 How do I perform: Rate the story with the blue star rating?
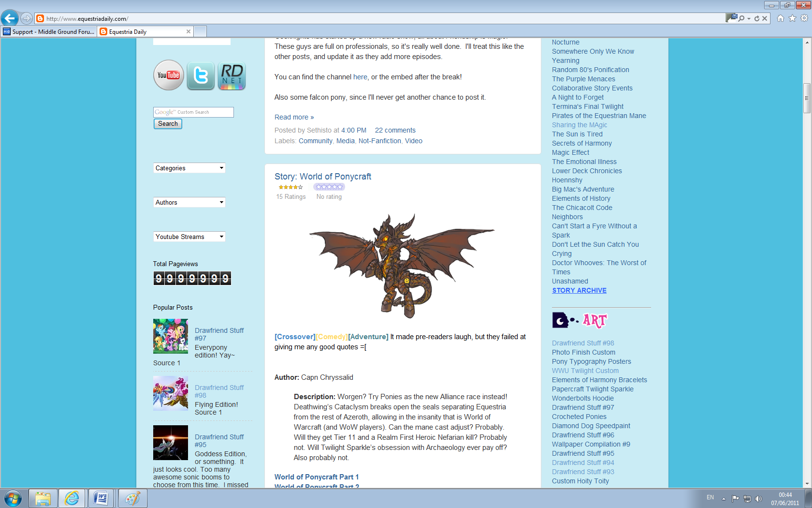point(329,187)
